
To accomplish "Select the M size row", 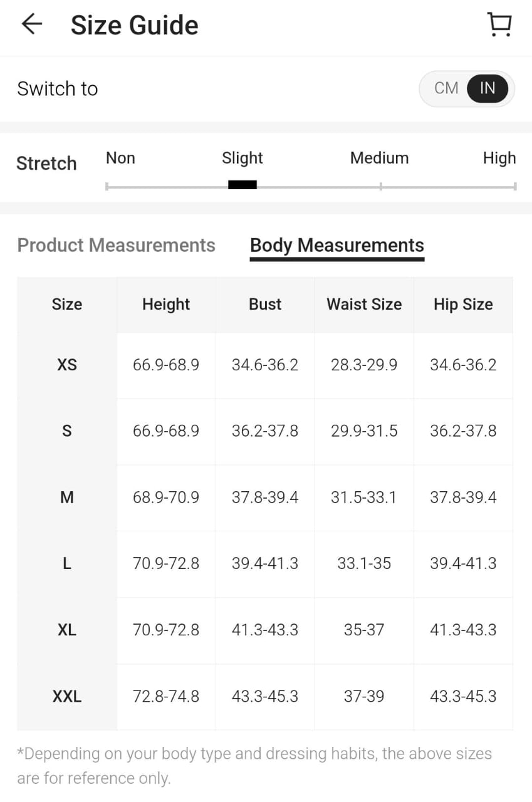I will [67, 497].
